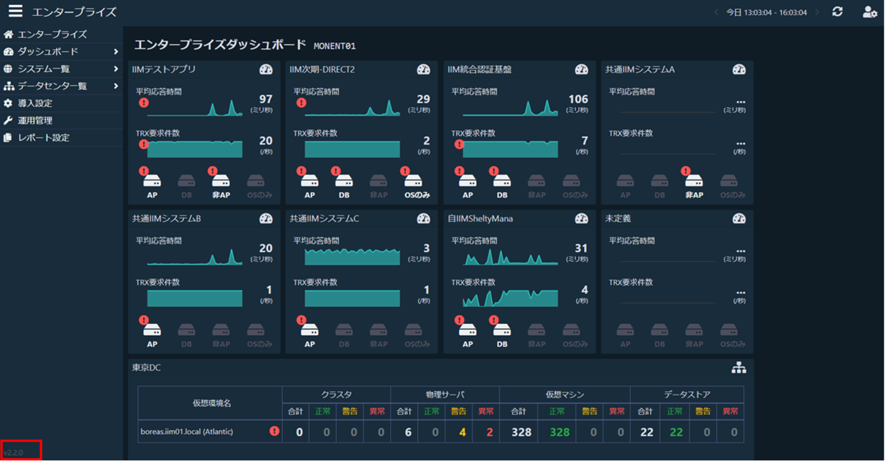Click the time range 今日 13:03:04 - 16:03:04
This screenshot has height=461, width=886.
pos(766,12)
